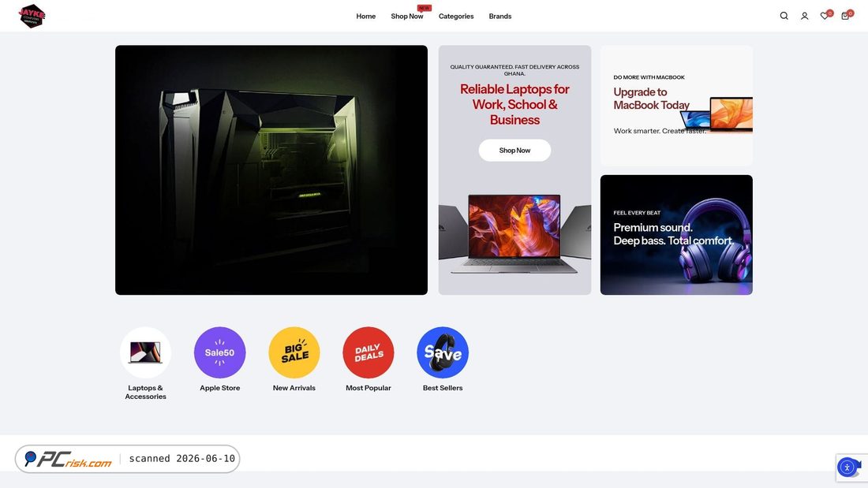
Task: Open the shopping cart icon
Action: pyautogui.click(x=845, y=16)
